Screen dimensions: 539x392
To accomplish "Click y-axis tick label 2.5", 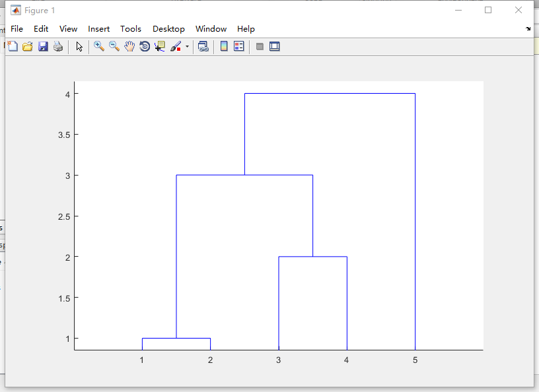I will click(64, 216).
